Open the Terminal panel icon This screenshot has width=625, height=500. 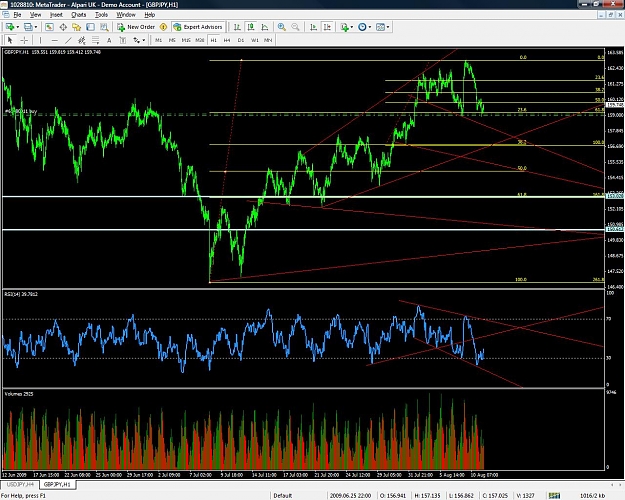tap(90, 27)
